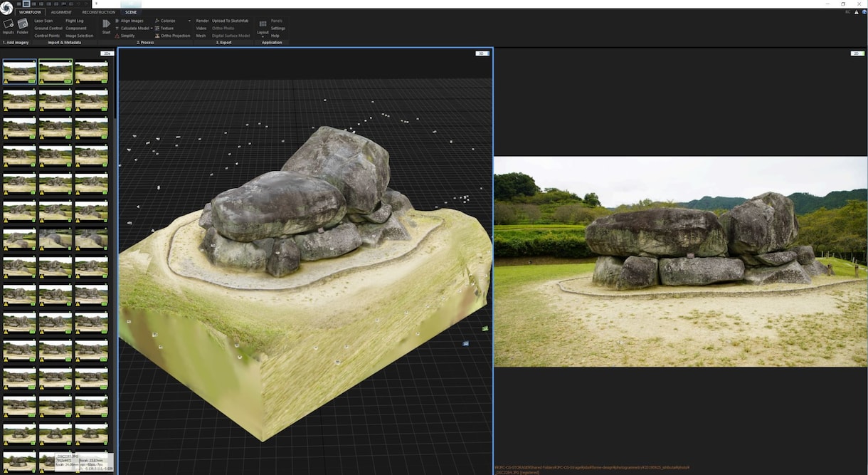Image resolution: width=868 pixels, height=475 pixels.
Task: Click the Folder icon to import images
Action: (x=23, y=24)
